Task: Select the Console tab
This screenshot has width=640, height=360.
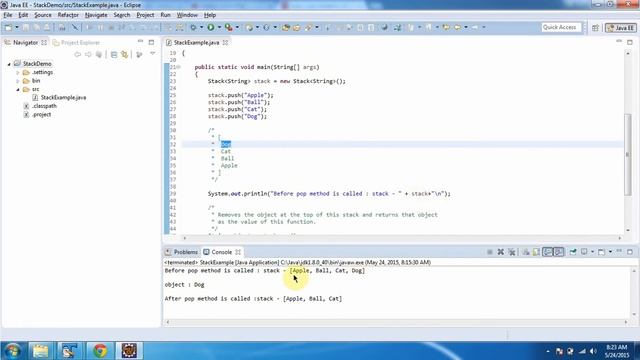Action: [x=222, y=252]
